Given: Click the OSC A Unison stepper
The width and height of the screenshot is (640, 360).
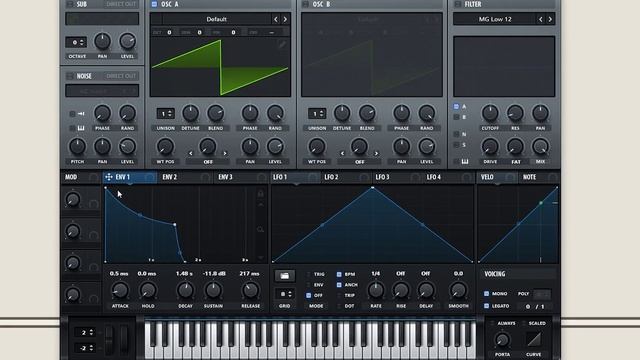Looking at the screenshot, I should click(x=165, y=113).
